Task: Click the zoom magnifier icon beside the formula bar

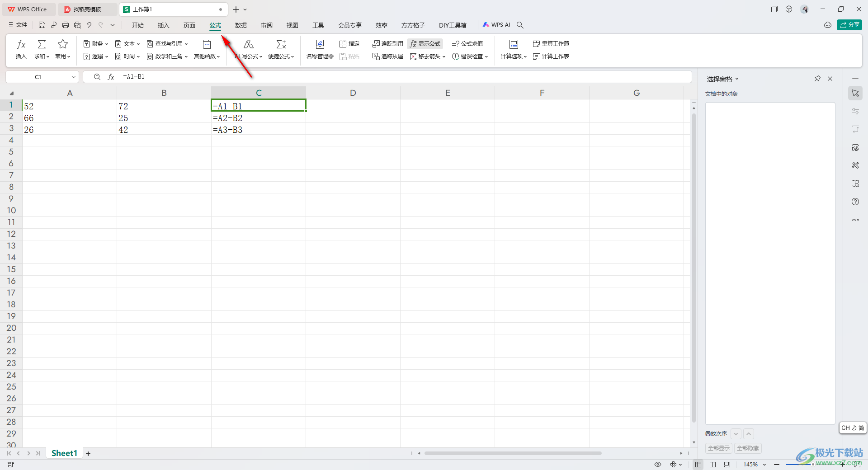Action: tap(97, 77)
